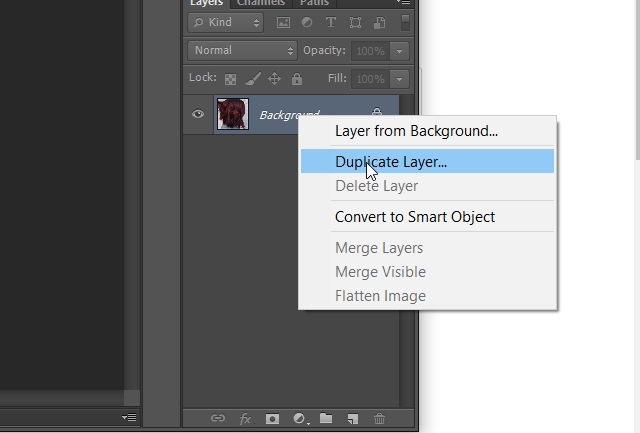Screen dimensions: 640x433
Task: Filter layers by pixel layer icon
Action: (283, 22)
